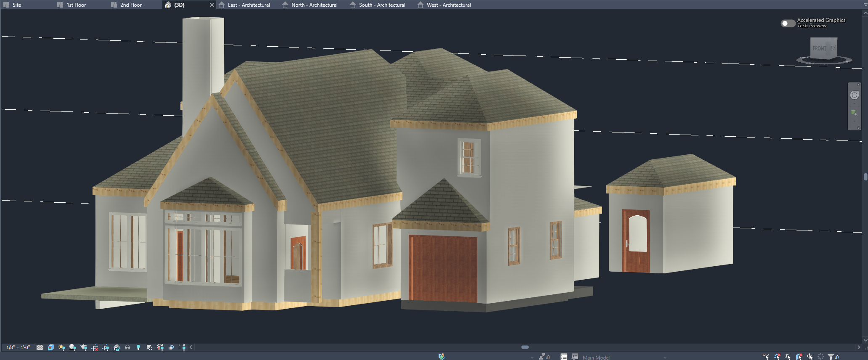The height and width of the screenshot is (360, 868).
Task: Collapse the view control bar arrow
Action: [191, 347]
